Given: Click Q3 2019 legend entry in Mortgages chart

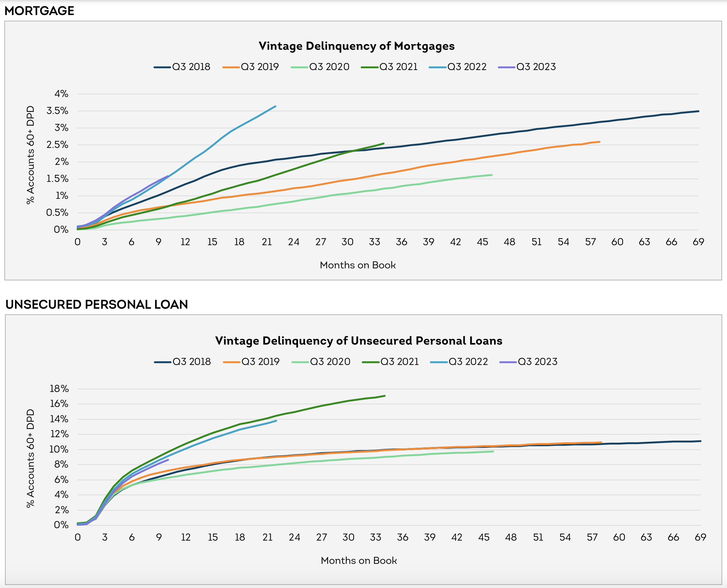Looking at the screenshot, I should coord(259,67).
